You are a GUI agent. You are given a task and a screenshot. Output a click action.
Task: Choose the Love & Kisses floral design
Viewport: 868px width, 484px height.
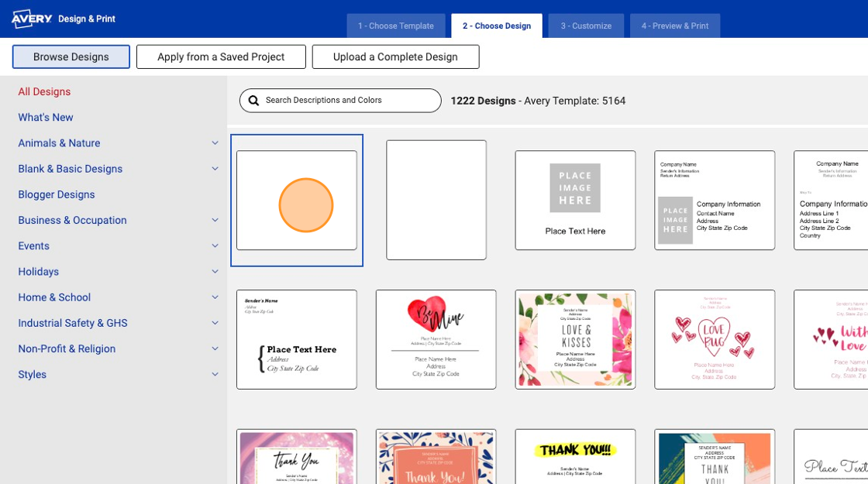(x=575, y=340)
